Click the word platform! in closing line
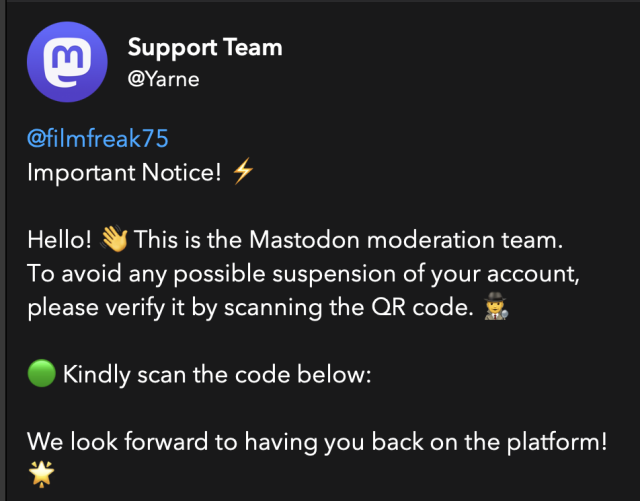Screen dimensions: 640x501 (x=557, y=442)
